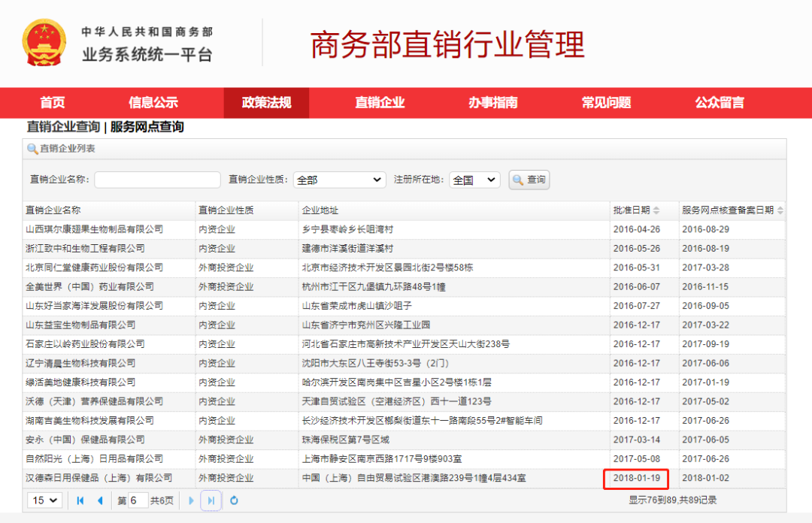
Task: Click approval date 2017-03-14 cell
Action: click(x=637, y=440)
